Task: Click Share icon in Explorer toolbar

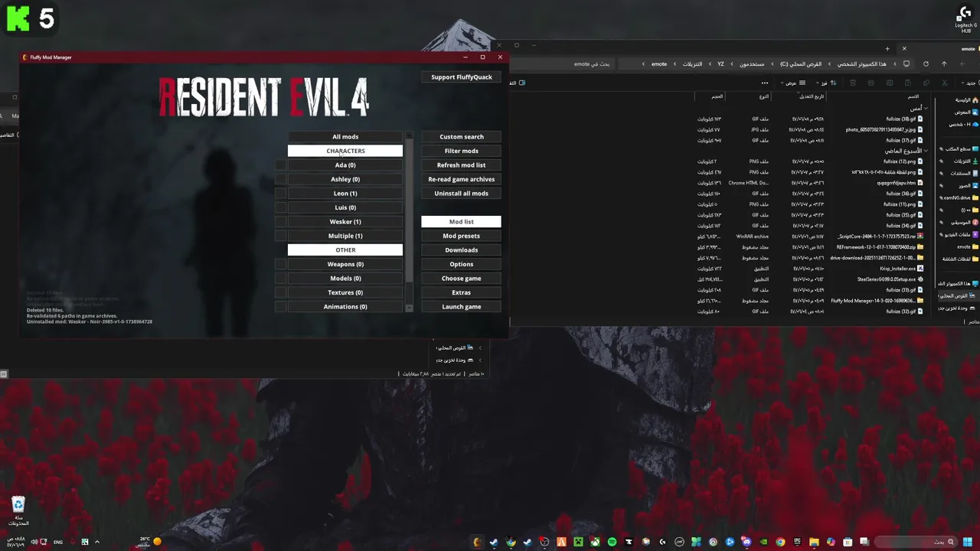Action: coord(871,83)
